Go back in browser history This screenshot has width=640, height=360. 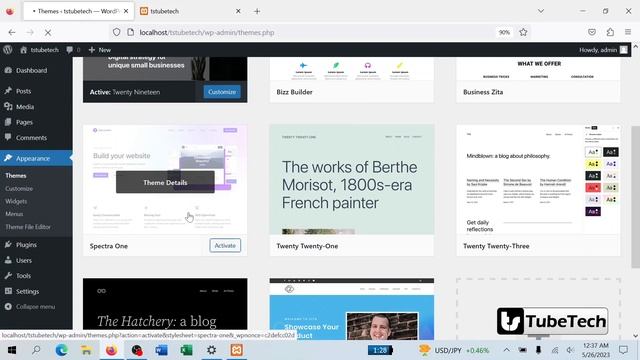[12, 32]
